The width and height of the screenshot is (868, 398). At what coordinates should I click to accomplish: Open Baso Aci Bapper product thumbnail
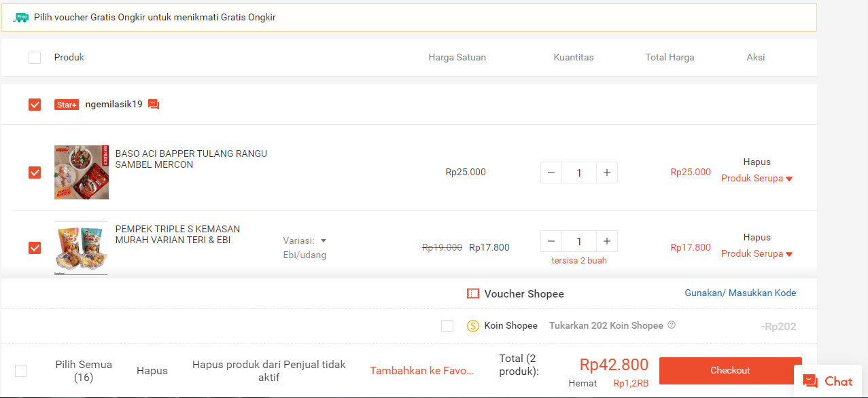(82, 172)
